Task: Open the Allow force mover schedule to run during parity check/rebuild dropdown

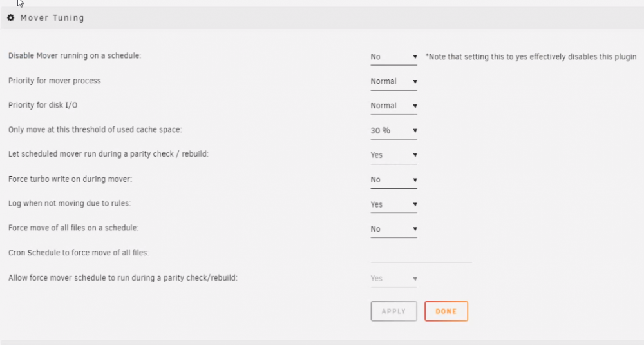Action: 393,279
